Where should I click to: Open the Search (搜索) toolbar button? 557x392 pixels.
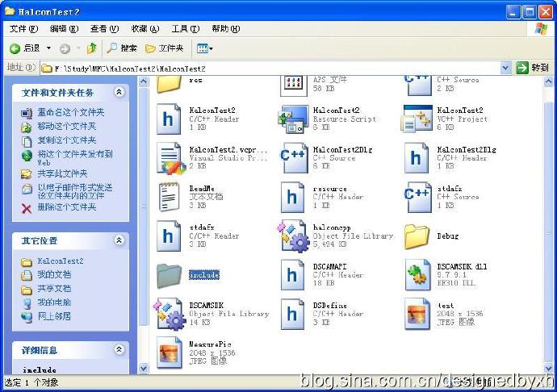(122, 48)
